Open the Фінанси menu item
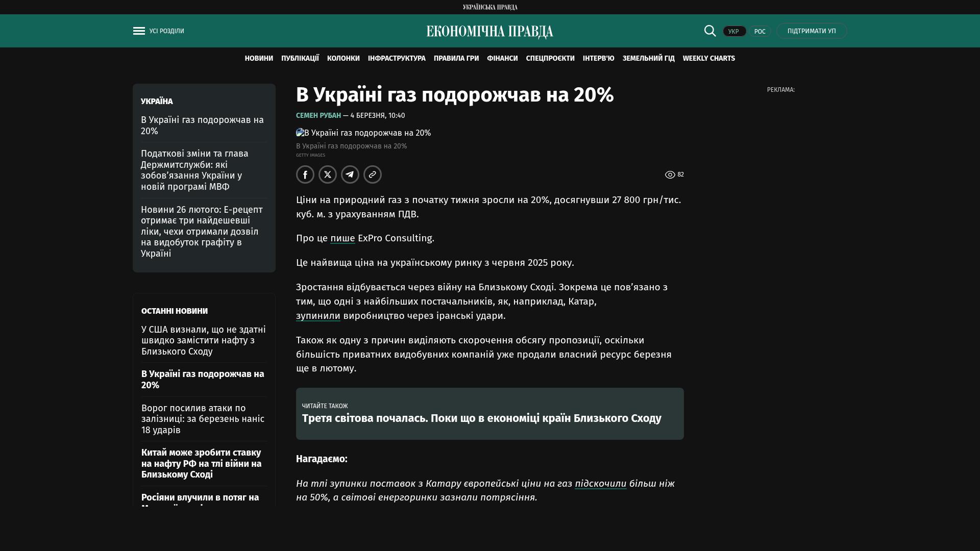980x551 pixels. pos(502,59)
